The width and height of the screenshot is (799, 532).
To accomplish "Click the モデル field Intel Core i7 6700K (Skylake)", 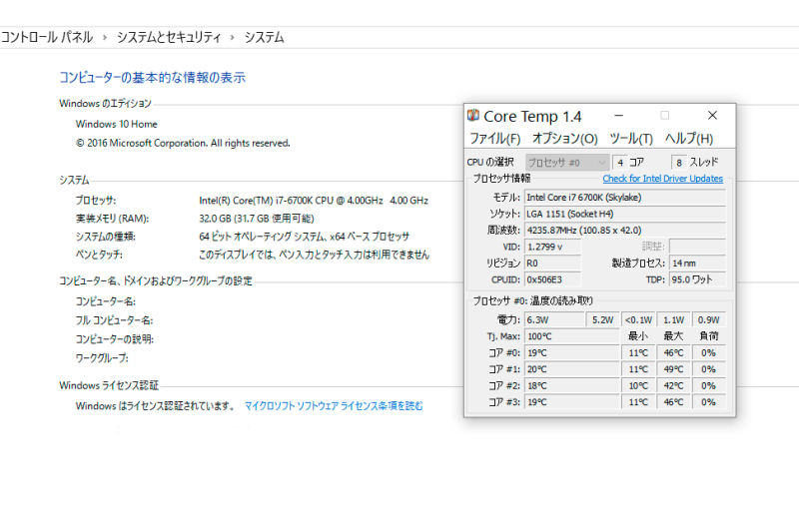I will 625,197.
